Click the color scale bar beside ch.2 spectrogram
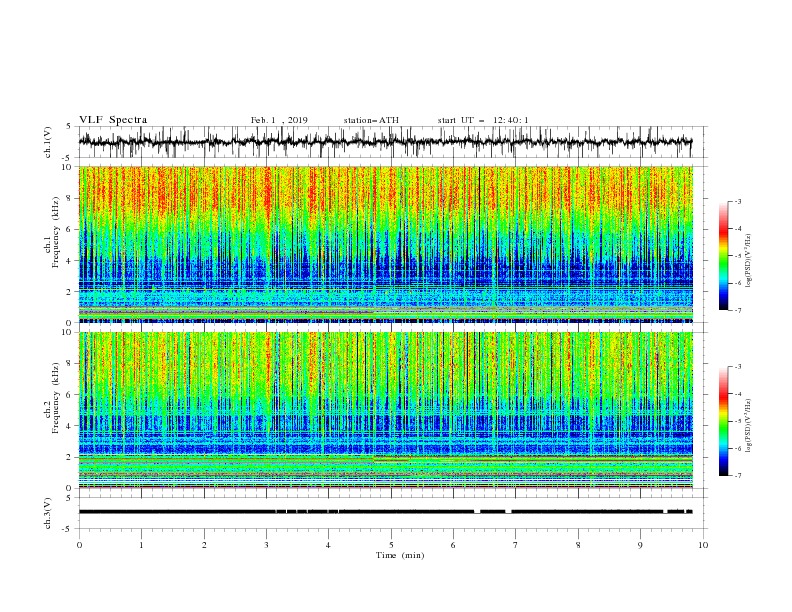792x612 pixels. [723, 421]
